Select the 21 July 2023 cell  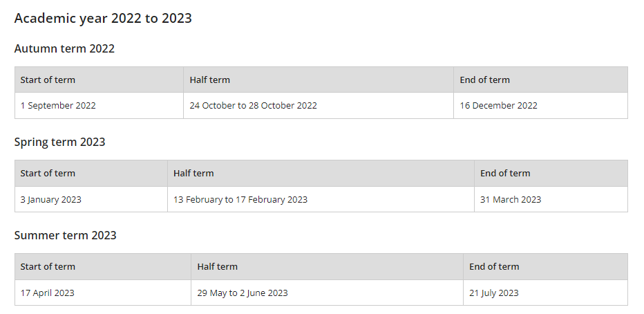point(545,293)
